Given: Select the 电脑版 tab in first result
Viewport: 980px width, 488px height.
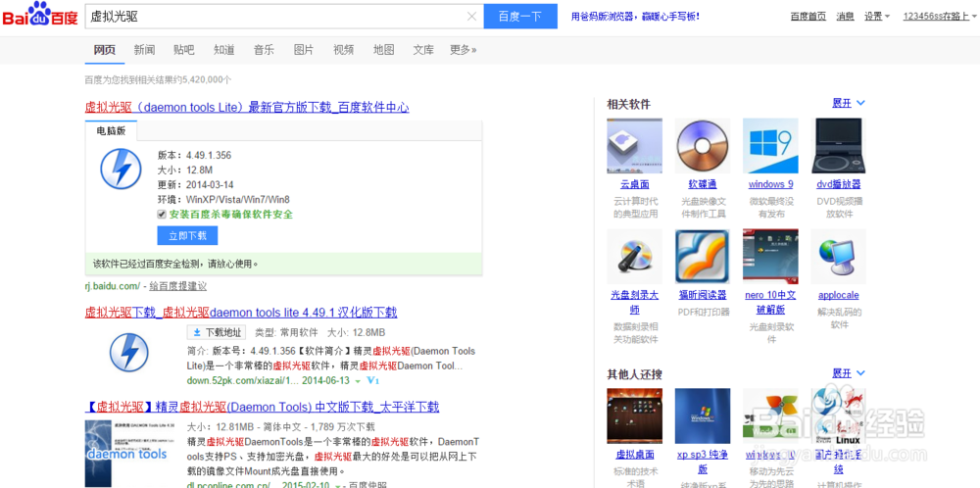Looking at the screenshot, I should tap(111, 130).
